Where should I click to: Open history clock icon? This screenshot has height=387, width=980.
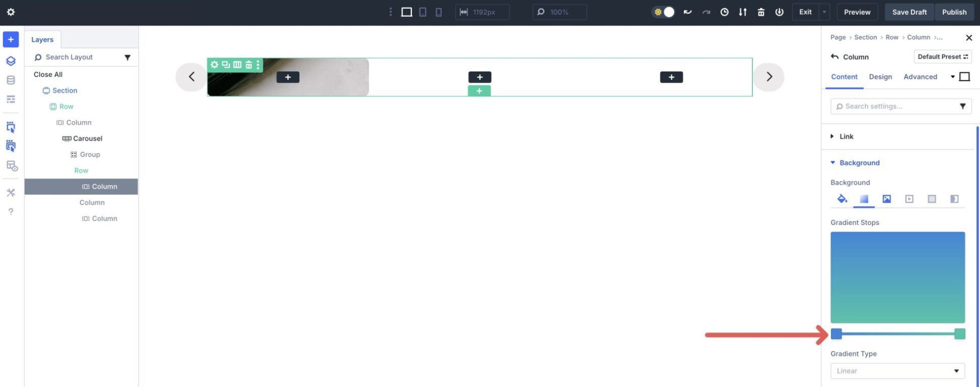coord(724,12)
